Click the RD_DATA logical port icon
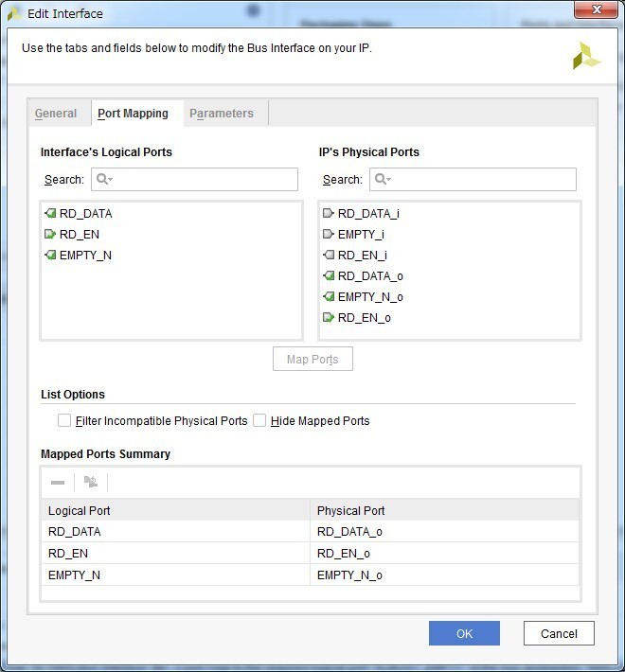This screenshot has width=625, height=672. tap(50, 213)
